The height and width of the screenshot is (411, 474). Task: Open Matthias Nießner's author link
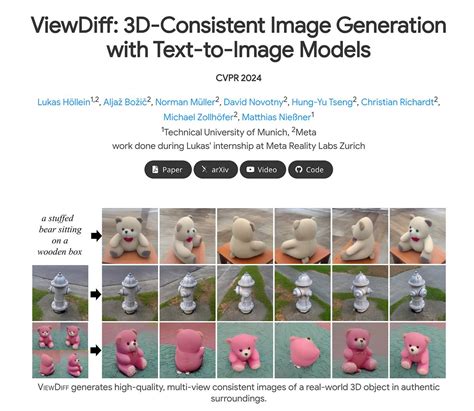tap(276, 117)
